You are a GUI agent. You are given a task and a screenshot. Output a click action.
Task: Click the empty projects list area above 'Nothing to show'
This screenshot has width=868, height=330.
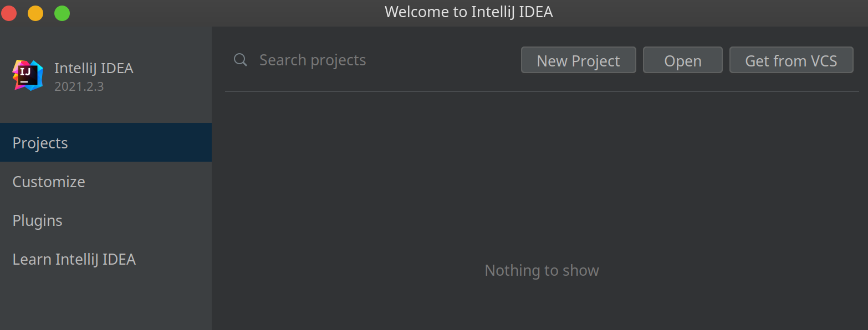point(542,177)
